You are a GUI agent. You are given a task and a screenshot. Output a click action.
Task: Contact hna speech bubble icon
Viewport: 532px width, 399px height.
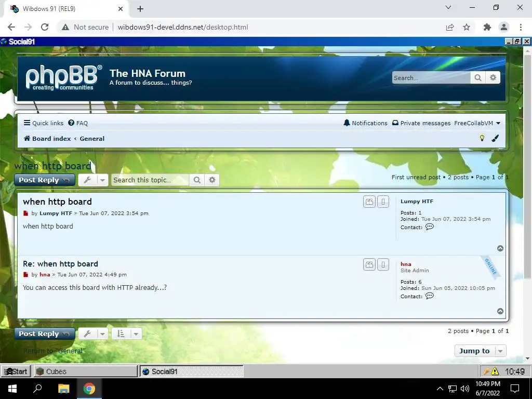coord(430,296)
